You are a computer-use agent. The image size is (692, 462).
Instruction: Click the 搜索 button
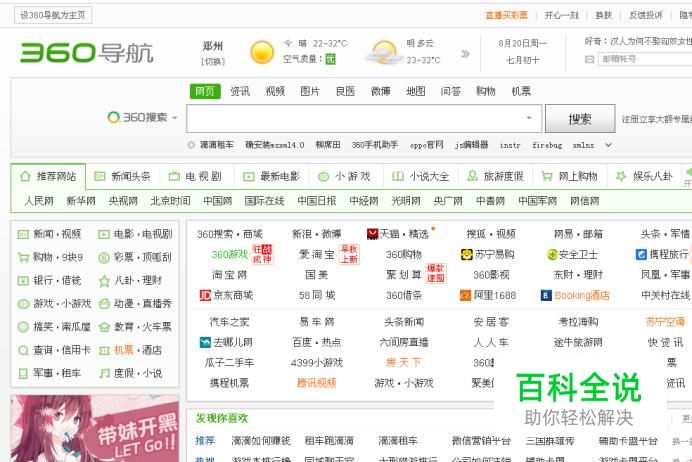(580, 119)
